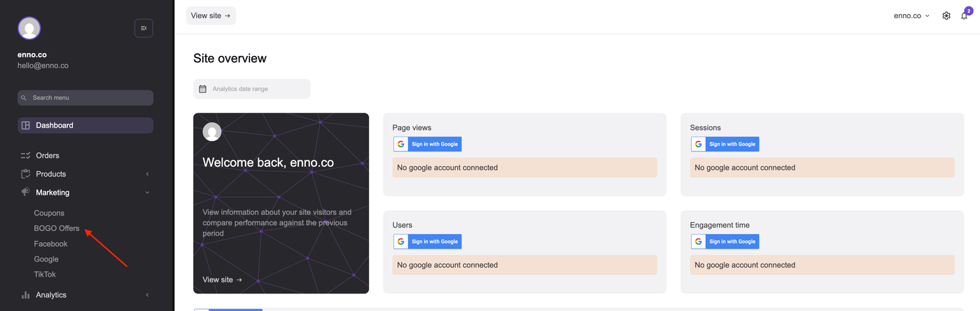Open the enno.co account dropdown
The width and height of the screenshot is (980, 311).
tap(911, 15)
